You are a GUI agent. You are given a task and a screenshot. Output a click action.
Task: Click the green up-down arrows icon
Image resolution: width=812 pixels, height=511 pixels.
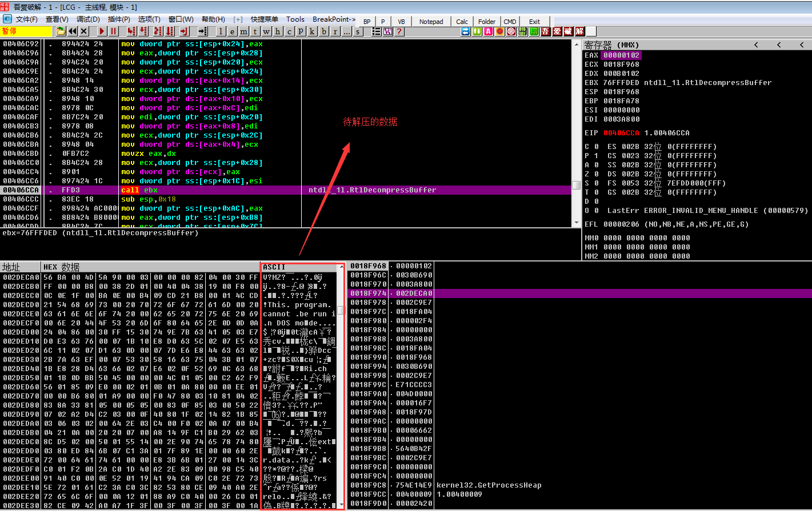point(477,31)
